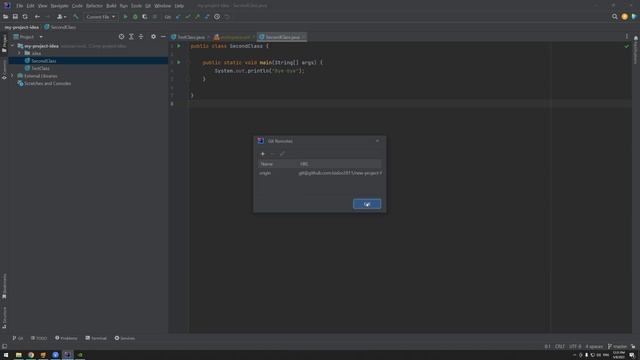The height and width of the screenshot is (360, 640).
Task: Click the Build project hammer icon
Action: (76, 17)
